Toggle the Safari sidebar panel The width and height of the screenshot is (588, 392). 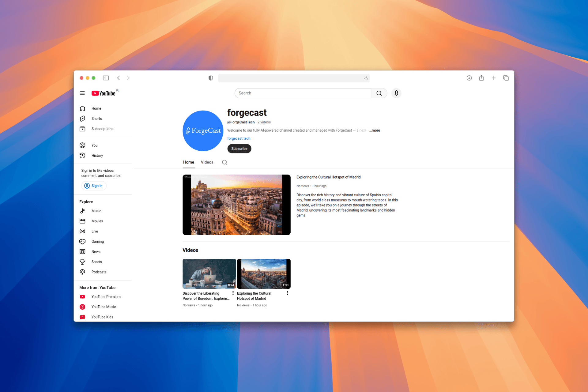pos(106,78)
